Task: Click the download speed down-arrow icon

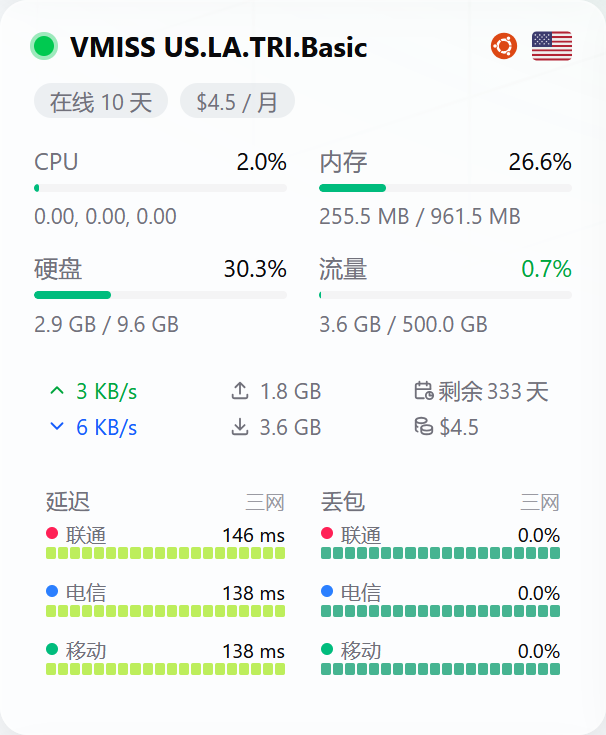Action: [x=57, y=426]
